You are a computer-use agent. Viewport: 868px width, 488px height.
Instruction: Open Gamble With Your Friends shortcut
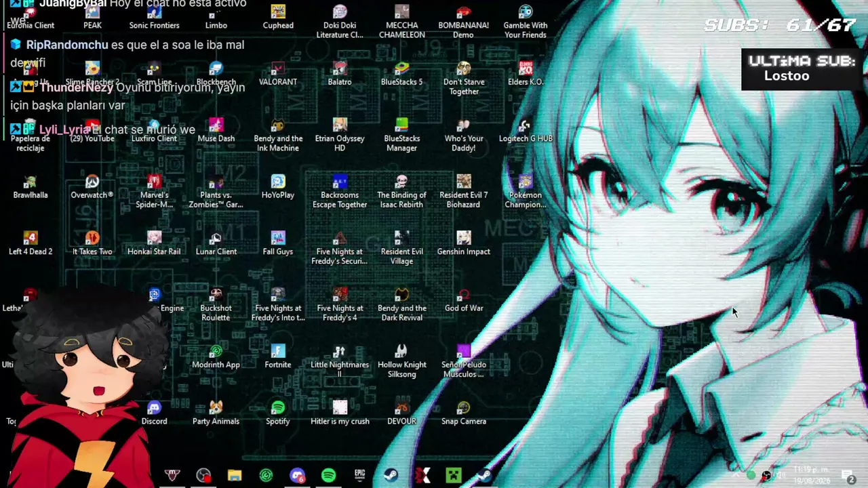tap(526, 22)
